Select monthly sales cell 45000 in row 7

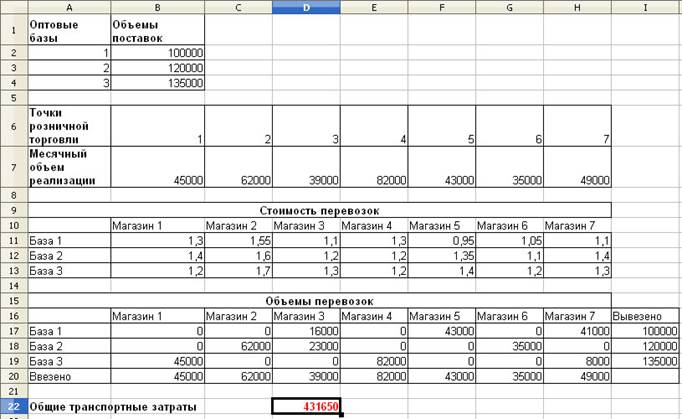157,167
